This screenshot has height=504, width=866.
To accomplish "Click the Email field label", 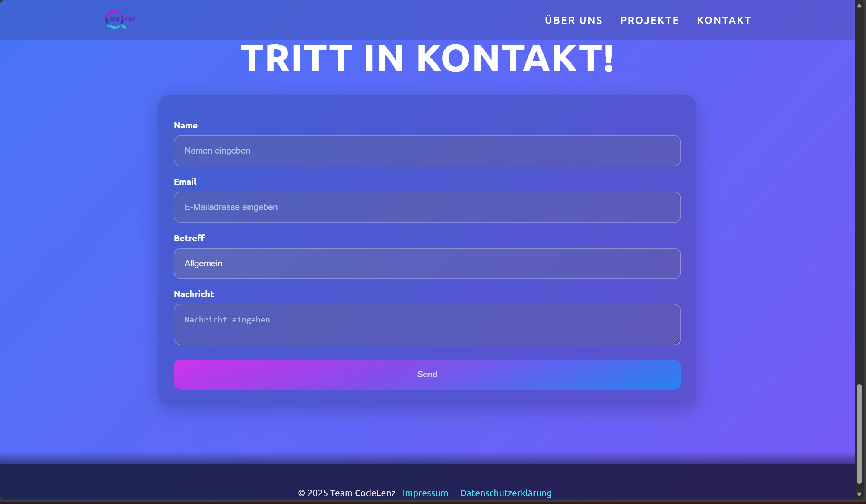I will (x=185, y=182).
